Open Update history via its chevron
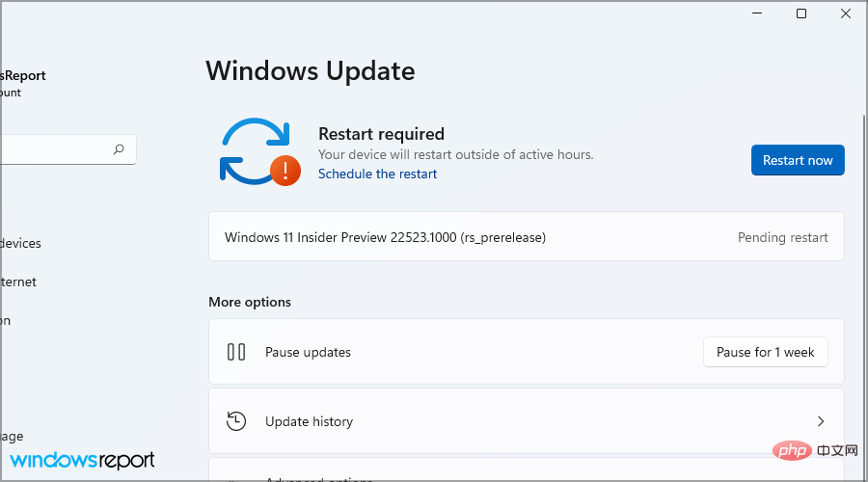Screen dimensions: 868x482 click(x=821, y=421)
